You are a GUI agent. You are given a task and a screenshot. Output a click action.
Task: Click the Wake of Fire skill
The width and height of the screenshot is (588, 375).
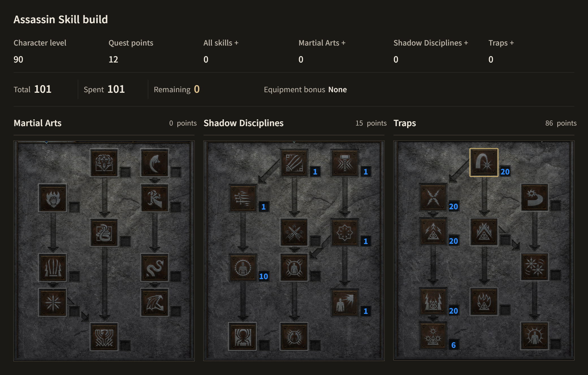(484, 232)
